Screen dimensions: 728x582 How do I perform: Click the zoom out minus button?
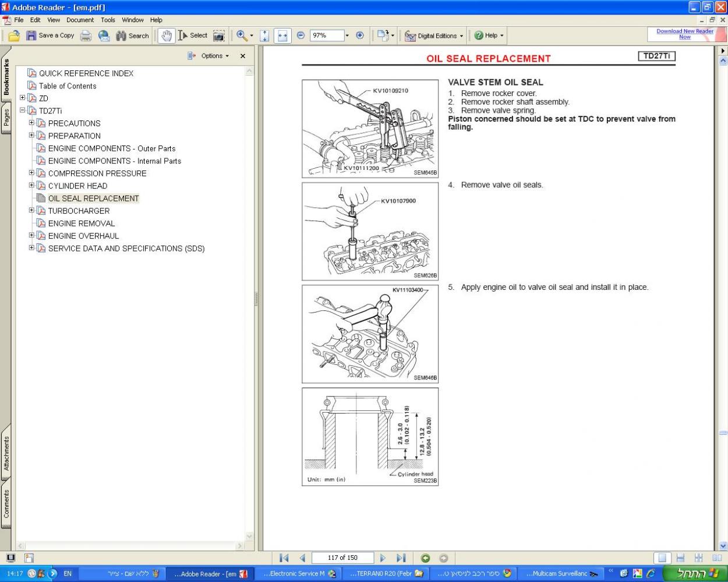pos(301,36)
